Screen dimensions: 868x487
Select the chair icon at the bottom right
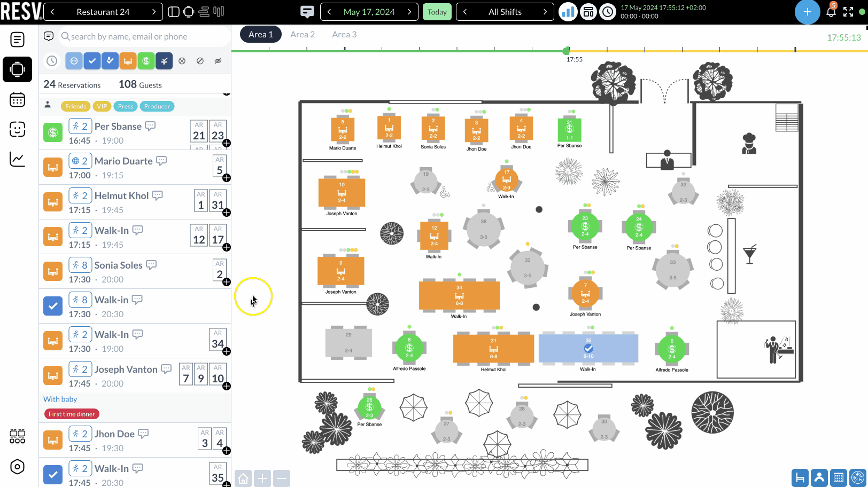click(800, 477)
